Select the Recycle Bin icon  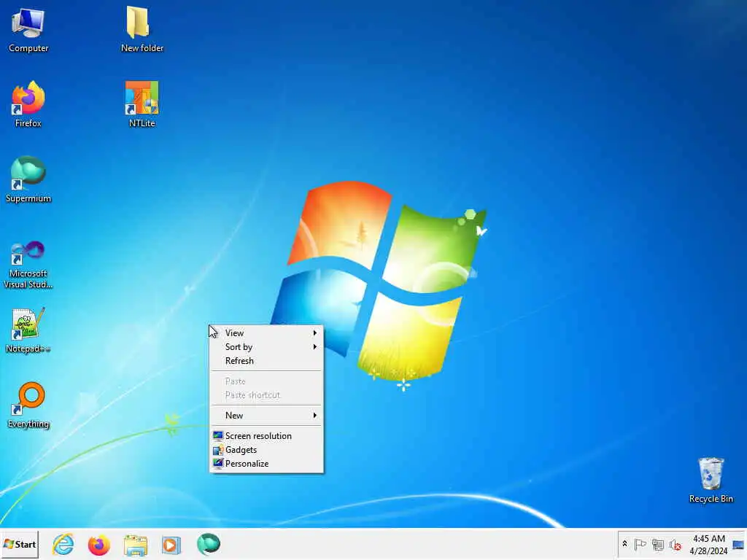711,480
